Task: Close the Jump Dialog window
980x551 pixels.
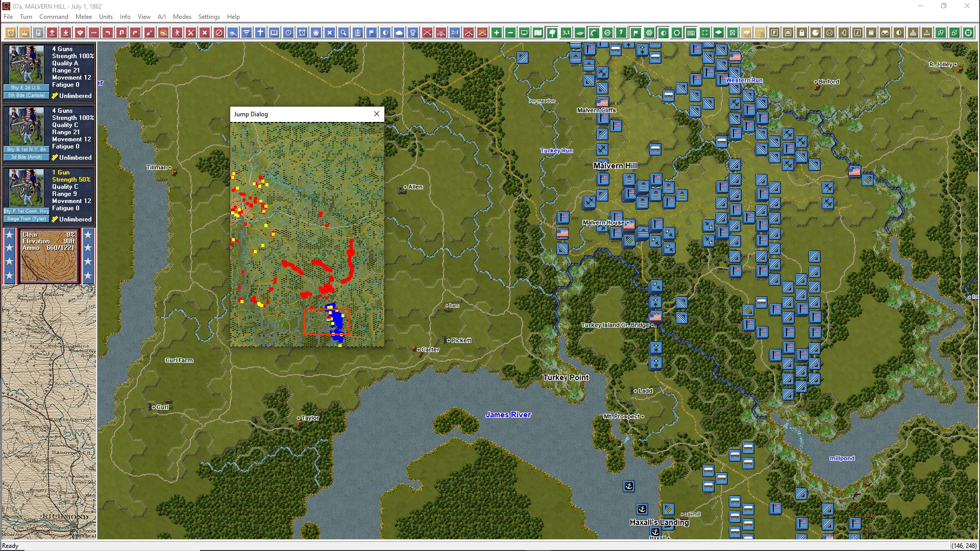Action: point(377,114)
